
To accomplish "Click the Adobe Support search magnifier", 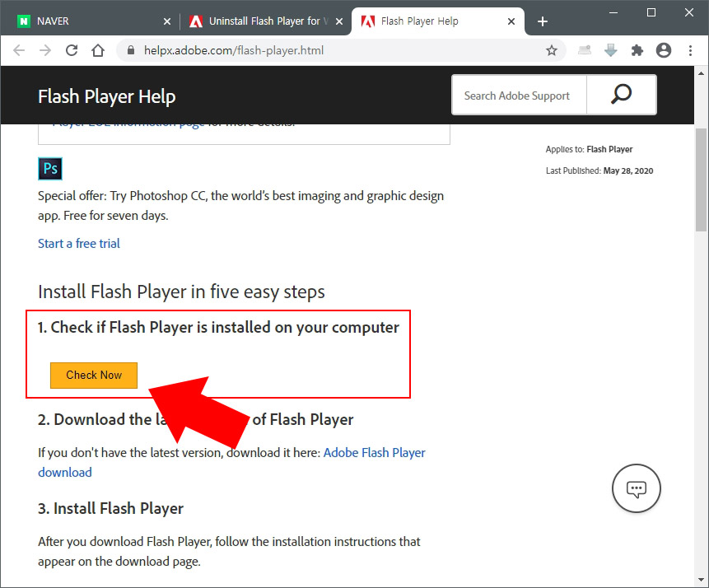I will click(x=621, y=95).
